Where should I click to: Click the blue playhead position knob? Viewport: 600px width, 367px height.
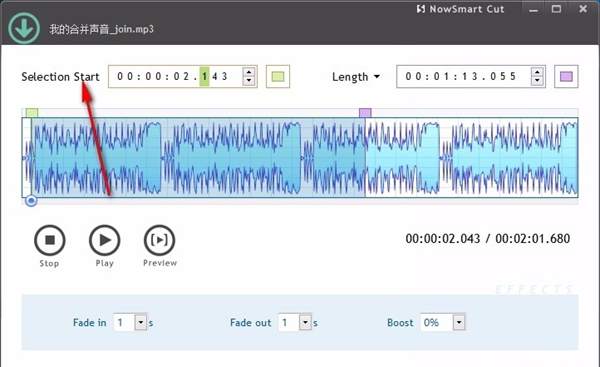(31, 201)
